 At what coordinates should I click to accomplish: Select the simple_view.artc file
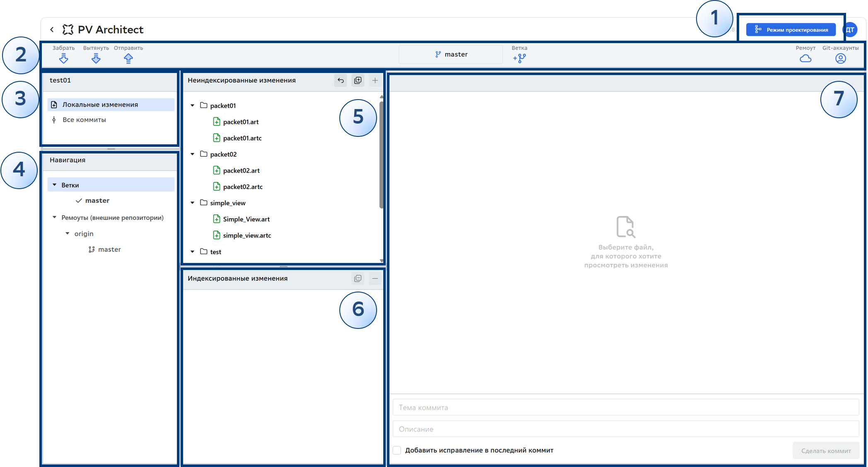[x=247, y=235]
